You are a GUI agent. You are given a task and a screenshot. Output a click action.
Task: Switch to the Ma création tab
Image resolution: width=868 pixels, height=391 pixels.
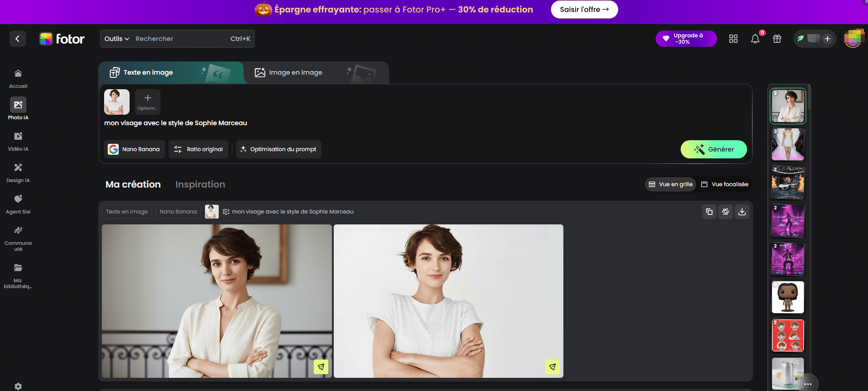[133, 184]
